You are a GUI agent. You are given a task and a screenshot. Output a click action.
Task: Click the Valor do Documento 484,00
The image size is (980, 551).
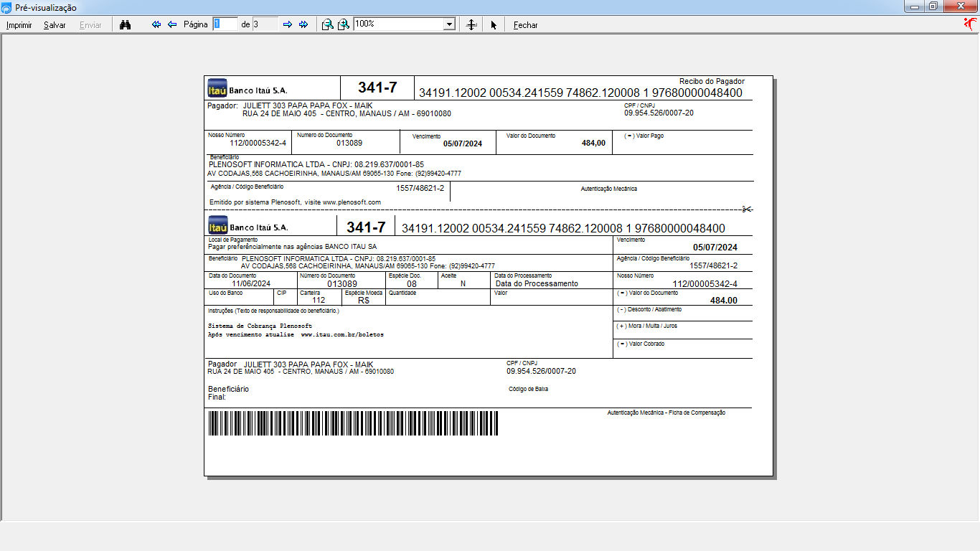pos(593,143)
